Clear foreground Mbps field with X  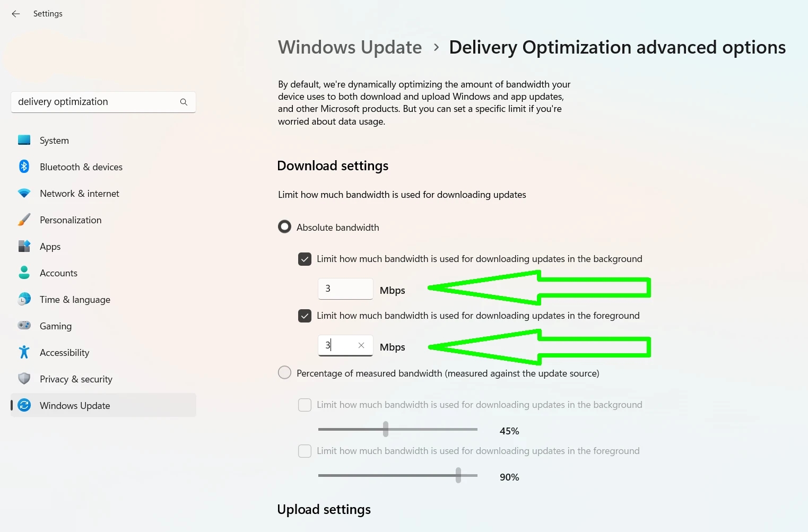pos(361,345)
